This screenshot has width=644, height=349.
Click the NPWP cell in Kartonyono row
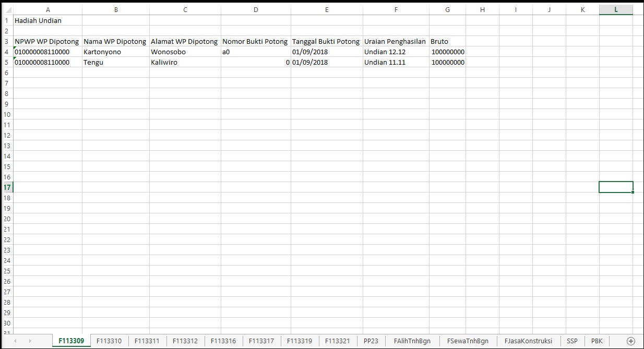coord(47,52)
